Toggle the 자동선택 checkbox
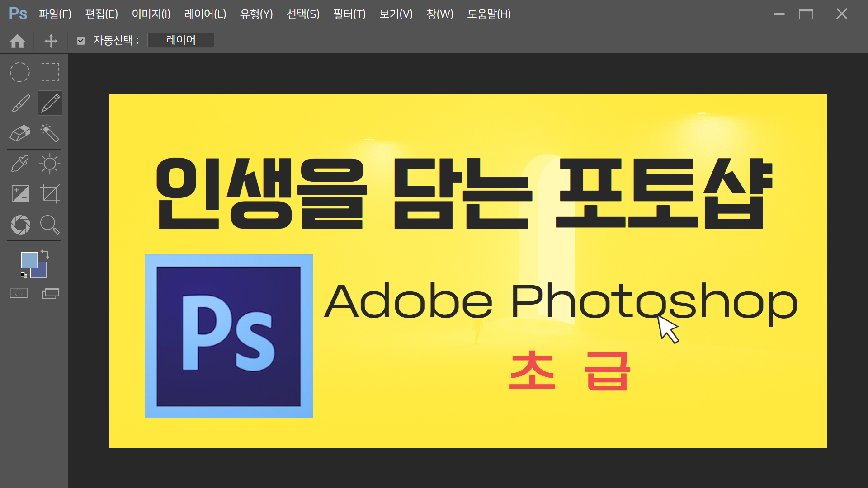The height and width of the screenshot is (488, 868). (81, 41)
